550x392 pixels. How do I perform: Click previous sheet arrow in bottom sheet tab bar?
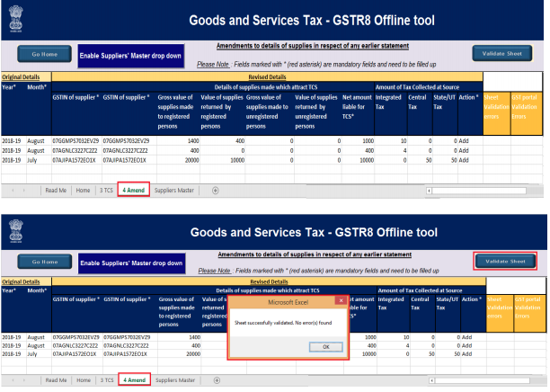coord(13,380)
